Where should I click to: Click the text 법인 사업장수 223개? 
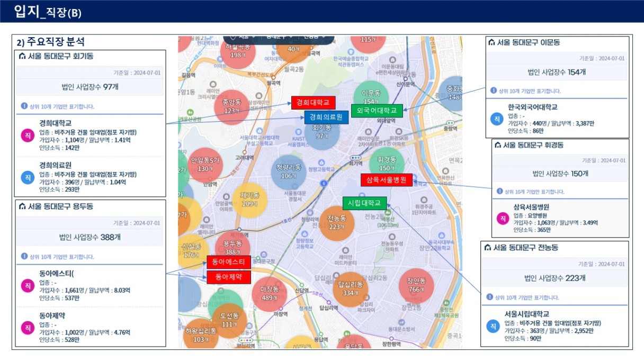click(555, 278)
